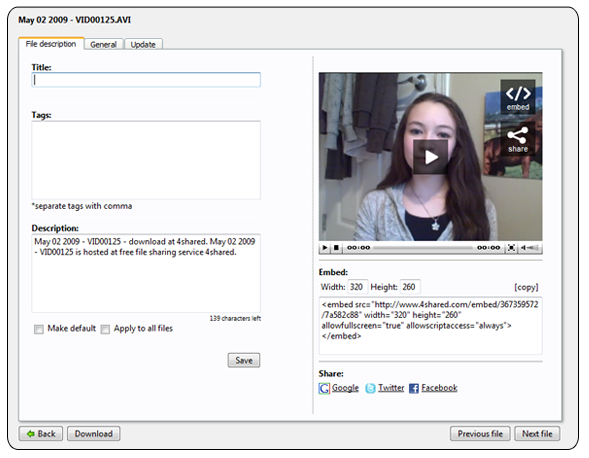Toggle fullscreen icon in video player

511,248
